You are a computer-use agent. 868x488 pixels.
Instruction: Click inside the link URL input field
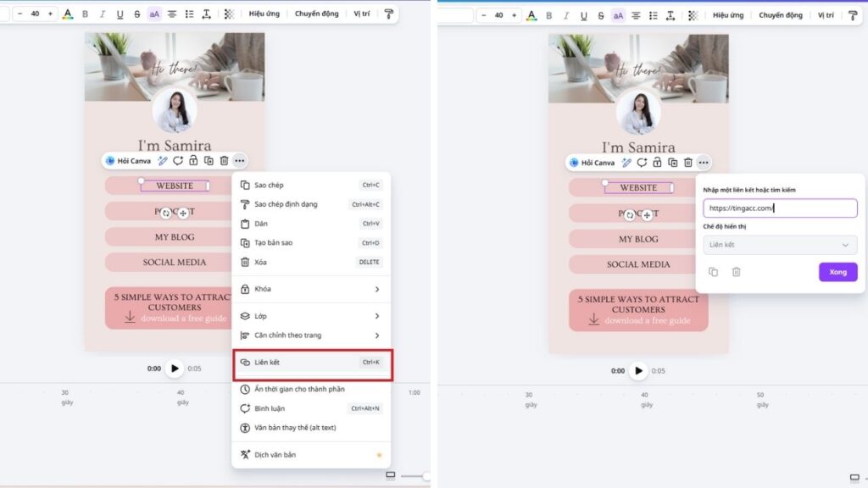(x=780, y=208)
